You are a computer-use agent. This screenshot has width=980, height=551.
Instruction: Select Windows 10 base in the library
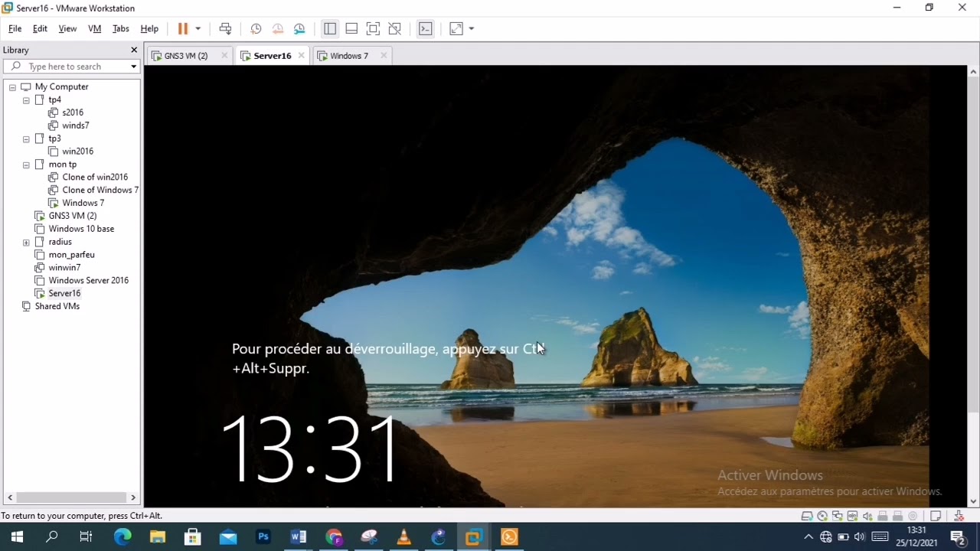[81, 229]
